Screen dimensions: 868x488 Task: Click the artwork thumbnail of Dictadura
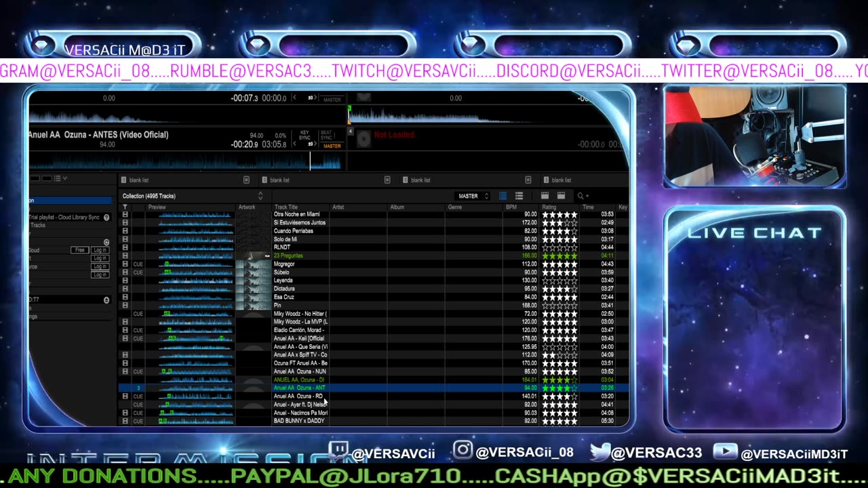click(x=254, y=289)
